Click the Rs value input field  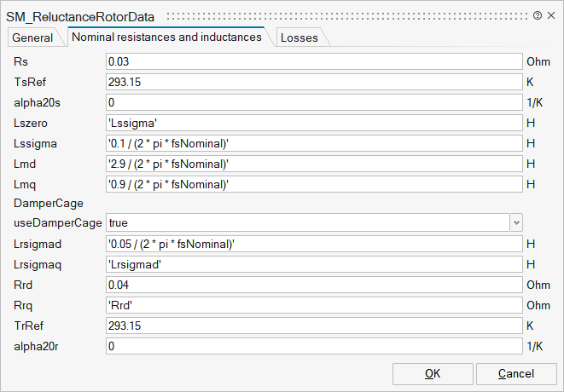(x=313, y=61)
